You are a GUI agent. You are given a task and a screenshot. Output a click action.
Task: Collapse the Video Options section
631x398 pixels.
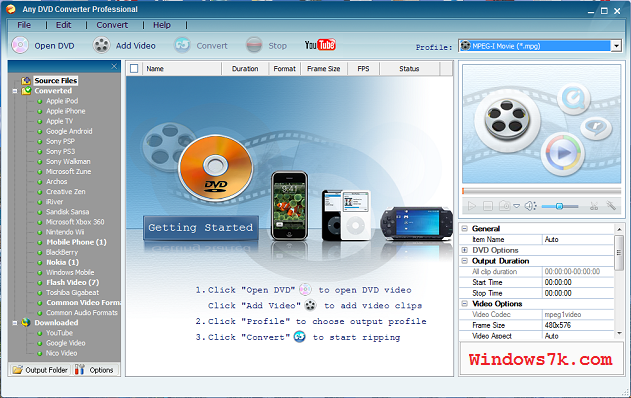tap(464, 304)
